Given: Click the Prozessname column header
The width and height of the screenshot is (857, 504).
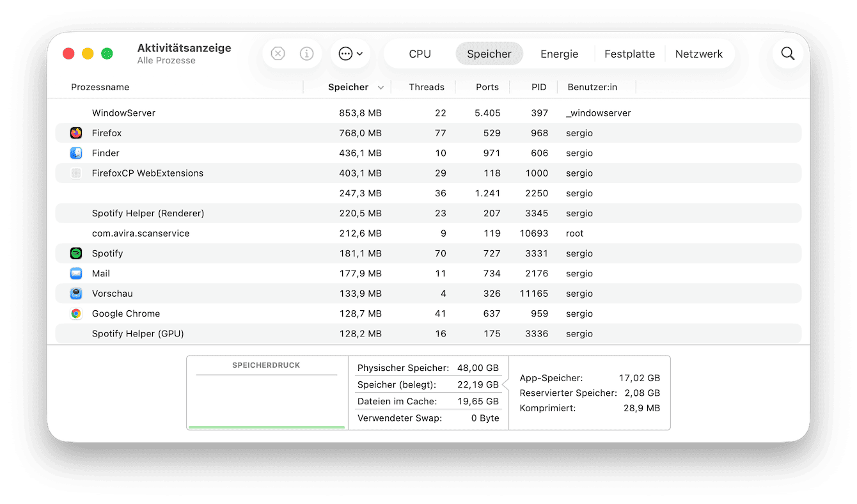Looking at the screenshot, I should pos(100,87).
